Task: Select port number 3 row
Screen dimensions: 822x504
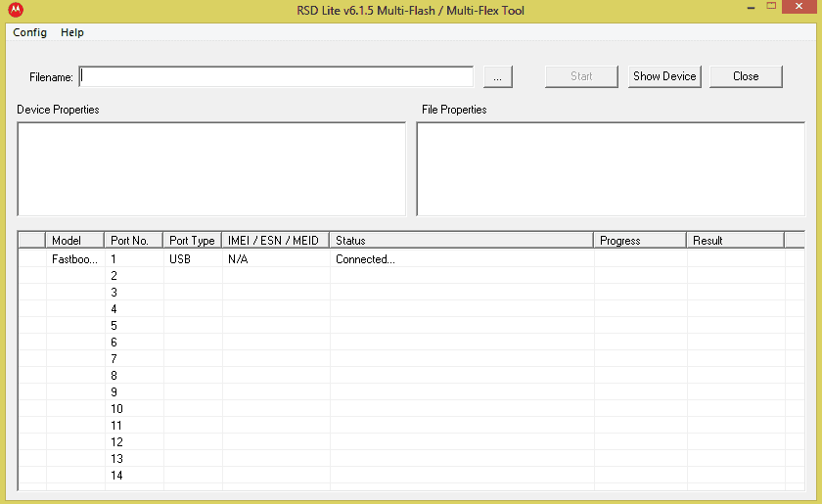Action: tap(412, 292)
